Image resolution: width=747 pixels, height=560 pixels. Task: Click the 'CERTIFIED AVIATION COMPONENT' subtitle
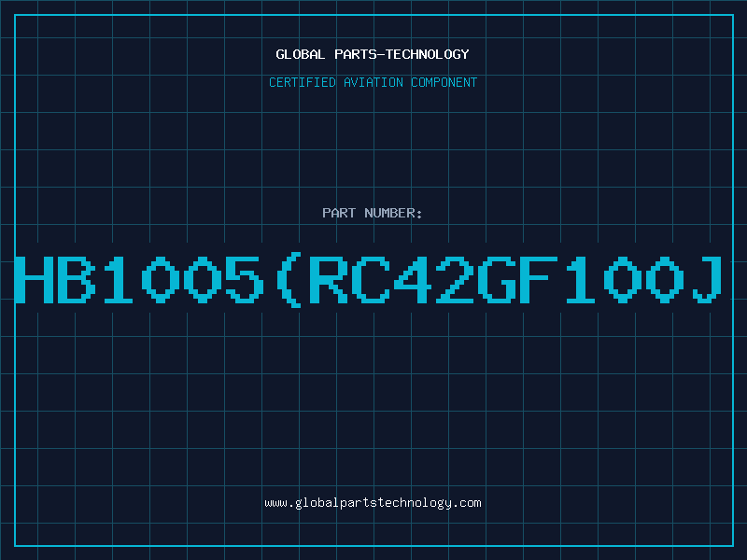pos(373,82)
